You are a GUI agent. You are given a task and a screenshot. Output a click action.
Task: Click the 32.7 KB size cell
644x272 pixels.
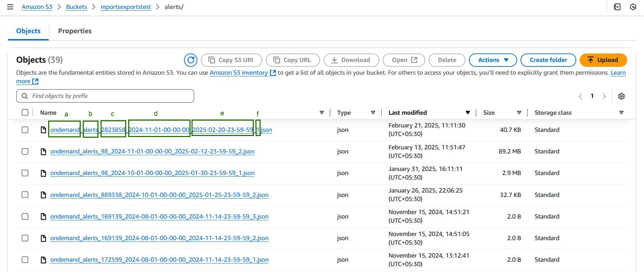510,195
